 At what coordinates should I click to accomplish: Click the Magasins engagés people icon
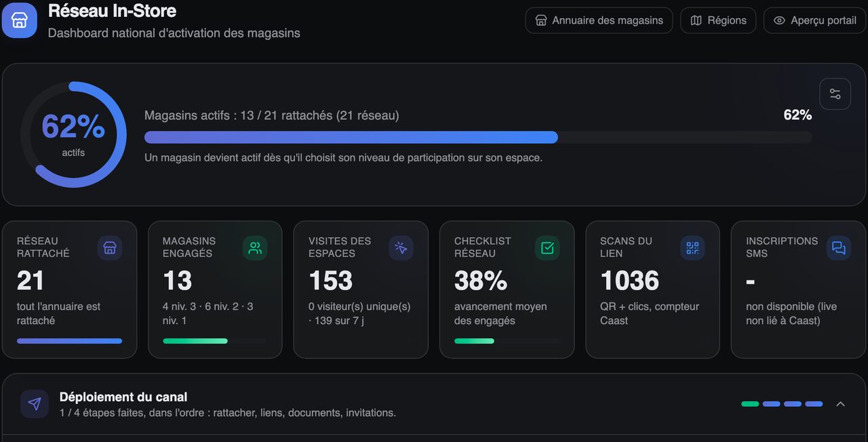255,248
